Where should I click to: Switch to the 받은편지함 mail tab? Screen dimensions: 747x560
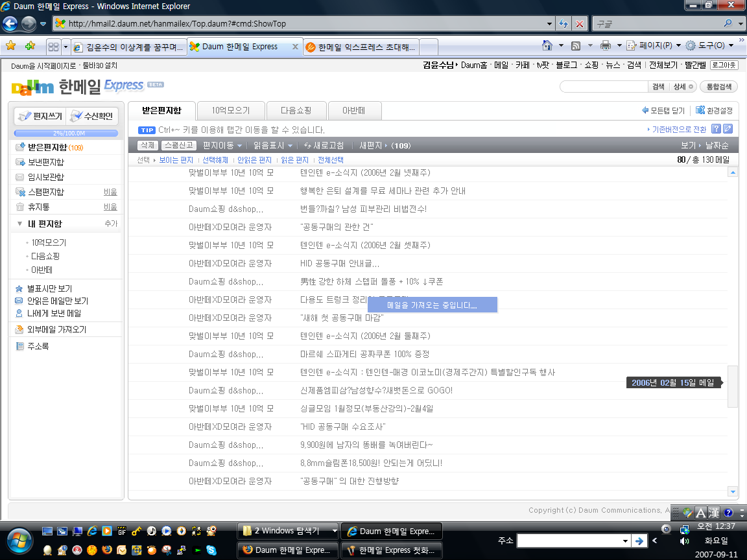pos(162,110)
